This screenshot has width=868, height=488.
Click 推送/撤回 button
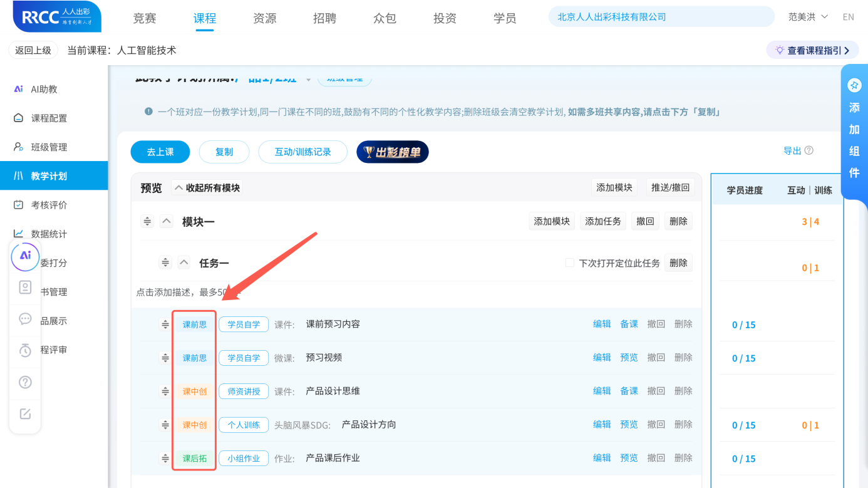(670, 187)
